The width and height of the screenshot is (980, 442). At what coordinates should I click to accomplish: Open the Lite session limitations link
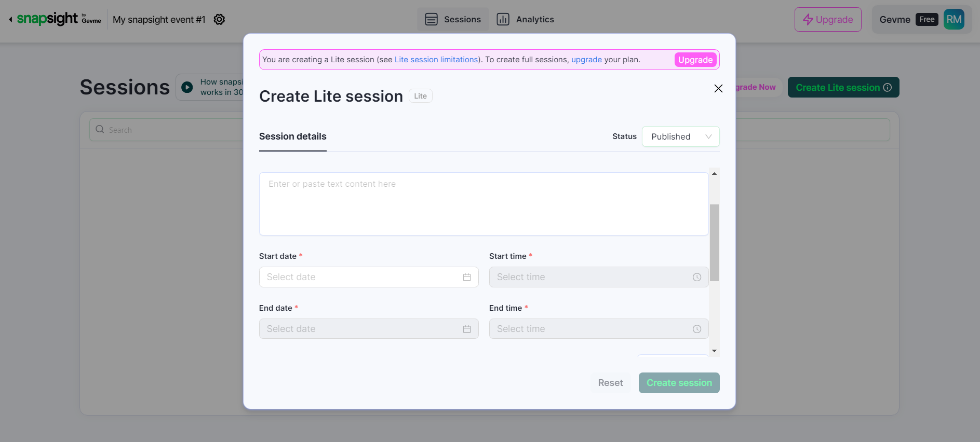[436, 60]
